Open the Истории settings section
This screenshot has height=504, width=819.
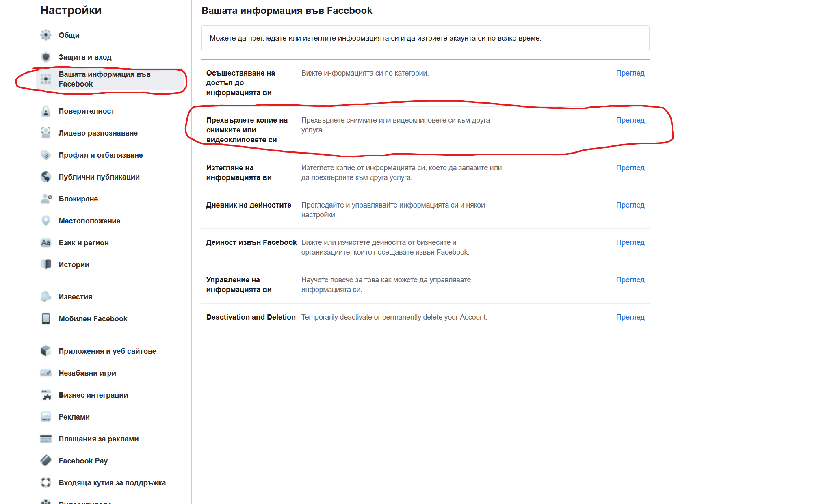[x=74, y=264]
